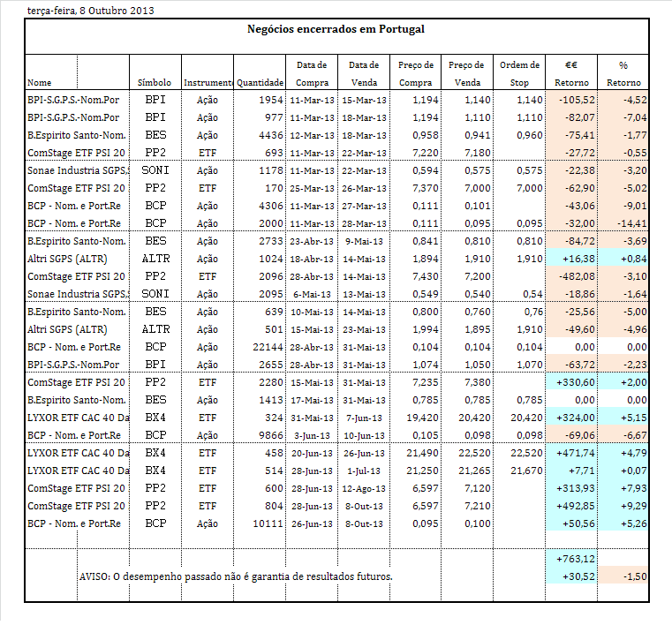Click the sale price '1,895'

point(478,329)
